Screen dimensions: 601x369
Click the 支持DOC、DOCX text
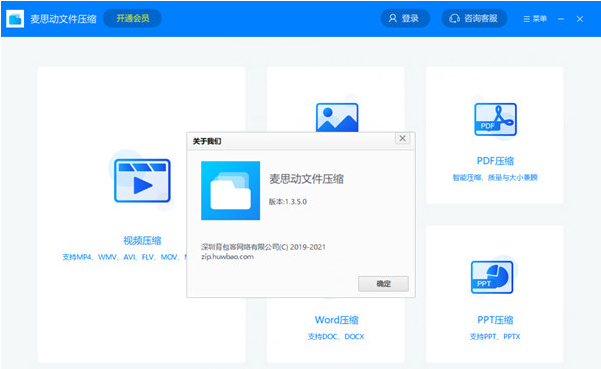(x=336, y=336)
